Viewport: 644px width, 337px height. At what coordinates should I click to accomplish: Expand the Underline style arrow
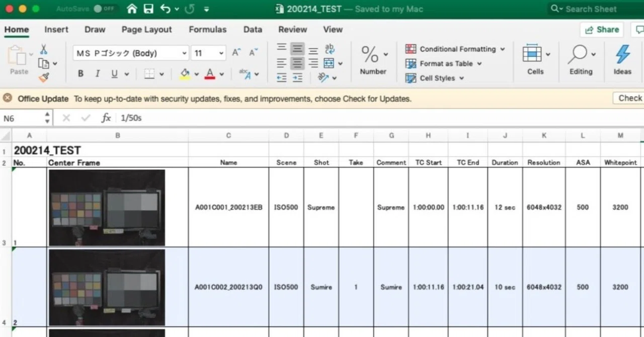(126, 75)
